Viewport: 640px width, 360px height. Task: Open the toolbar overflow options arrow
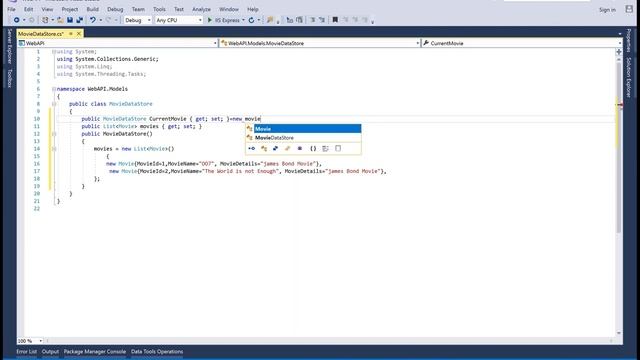(373, 22)
